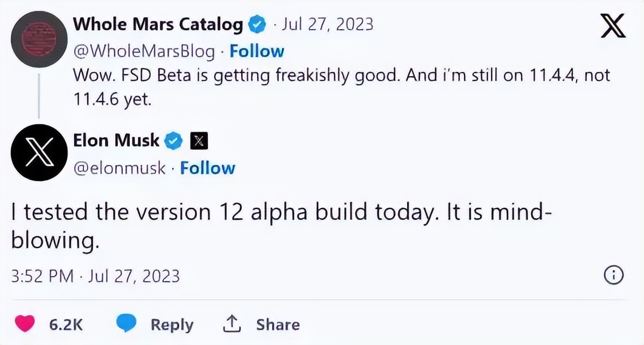Follow the @elonmusk account
This screenshot has height=345, width=644.
coord(208,168)
